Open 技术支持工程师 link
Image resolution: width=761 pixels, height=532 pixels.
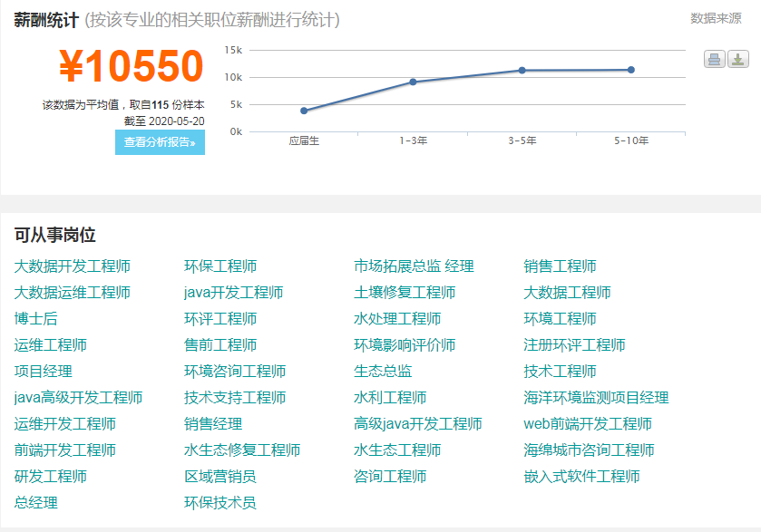pyautogui.click(x=235, y=398)
